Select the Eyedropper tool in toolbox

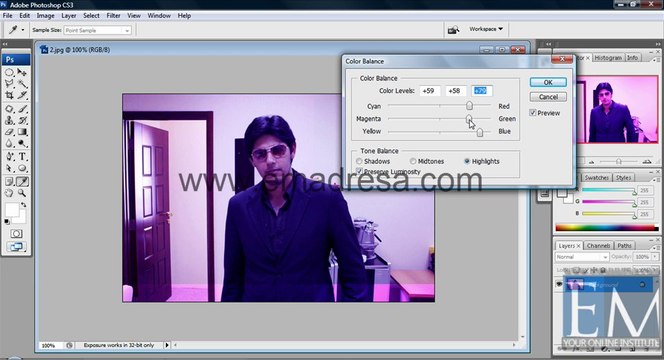click(22, 182)
